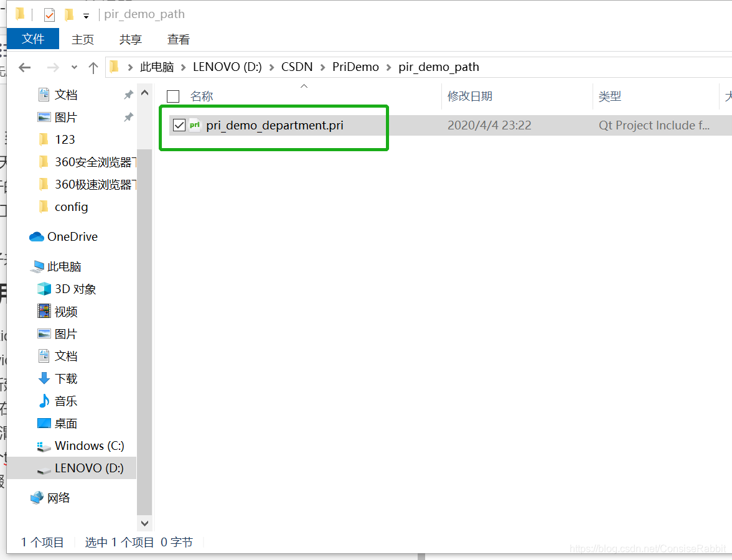Switch to the 查看 ribbon tab

pyautogui.click(x=178, y=39)
